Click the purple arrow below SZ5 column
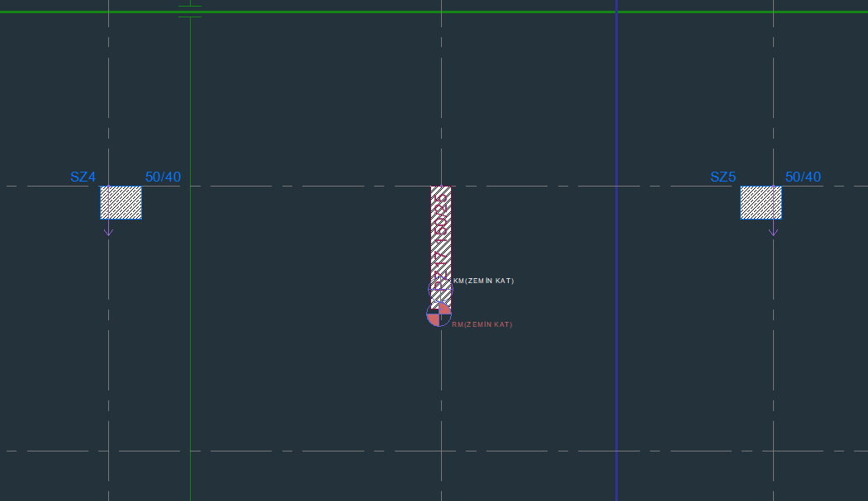This screenshot has width=868, height=501. [773, 231]
